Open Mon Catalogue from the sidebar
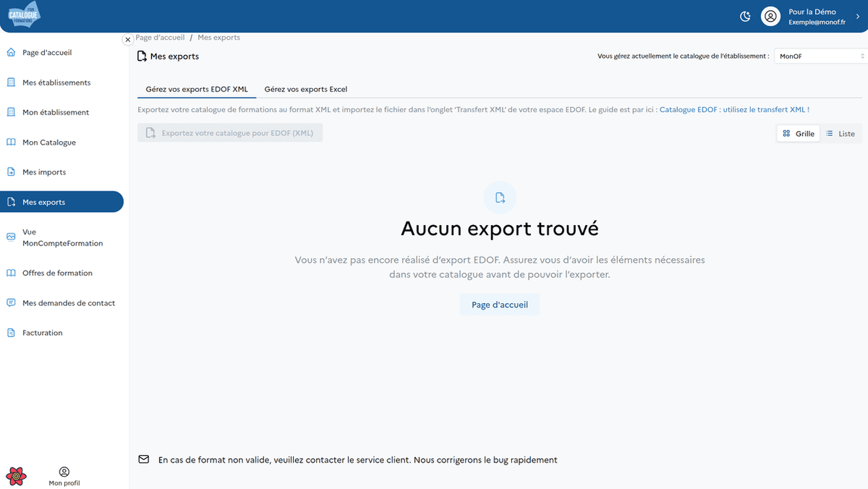Screen dimensions: 868x489 coord(10,142)
